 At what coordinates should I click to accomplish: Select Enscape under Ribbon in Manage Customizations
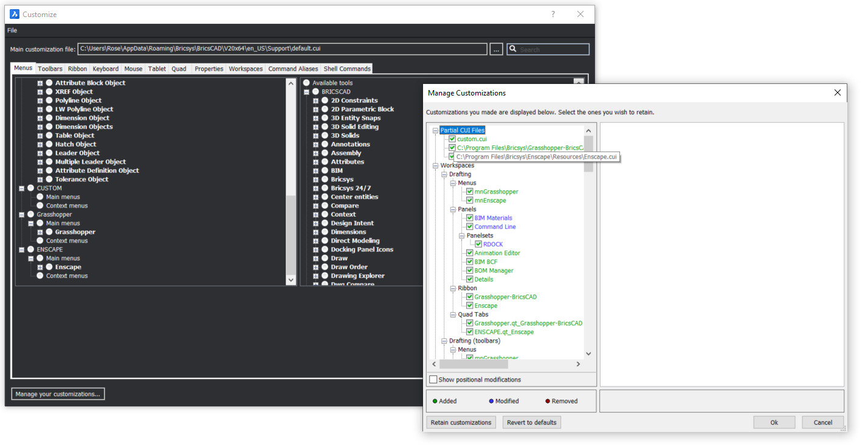coord(486,306)
